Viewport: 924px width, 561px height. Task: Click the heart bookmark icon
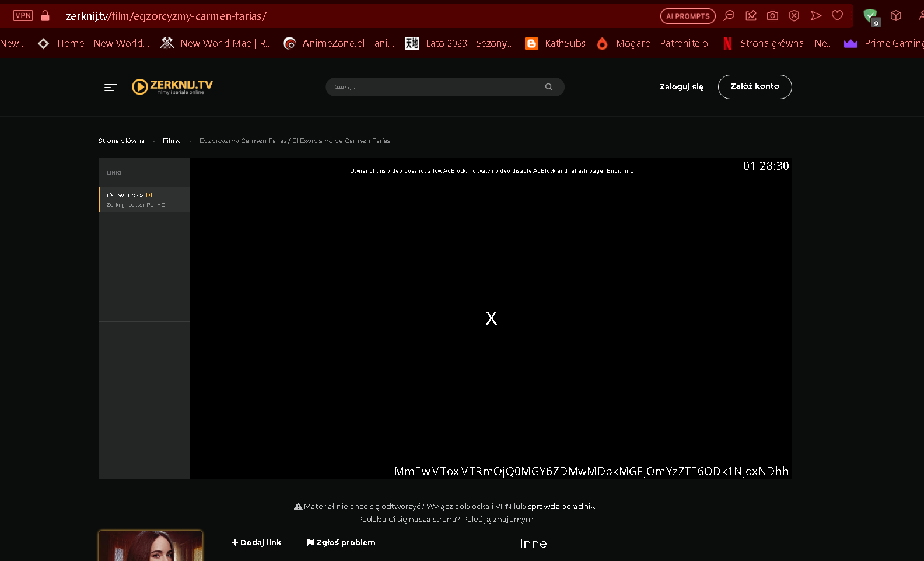pyautogui.click(x=837, y=16)
